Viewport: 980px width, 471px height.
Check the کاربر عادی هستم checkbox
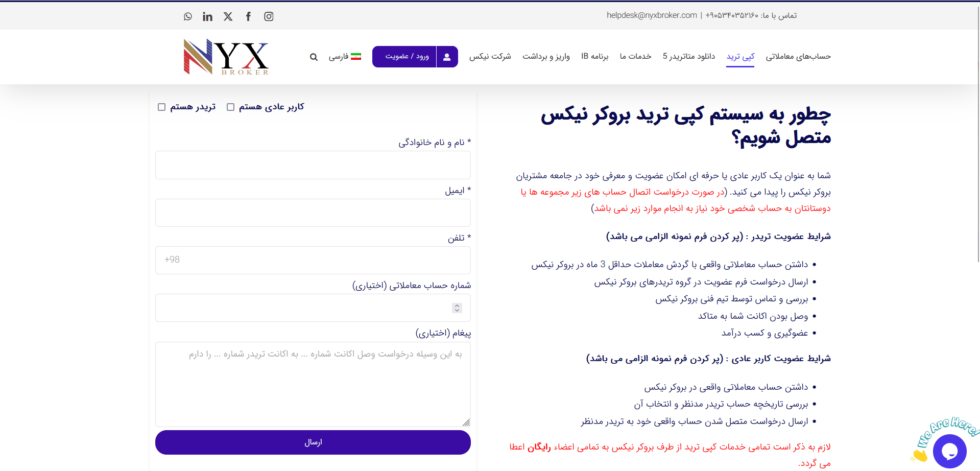[x=230, y=107]
